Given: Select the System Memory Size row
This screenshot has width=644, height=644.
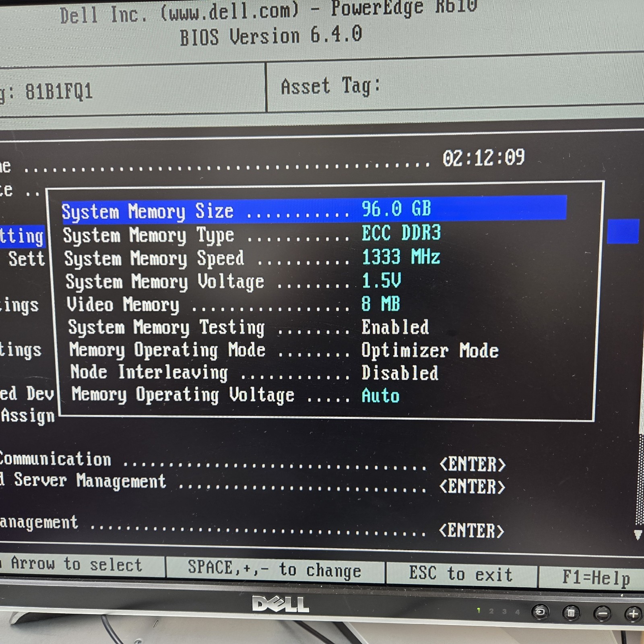Looking at the screenshot, I should click(x=314, y=209).
